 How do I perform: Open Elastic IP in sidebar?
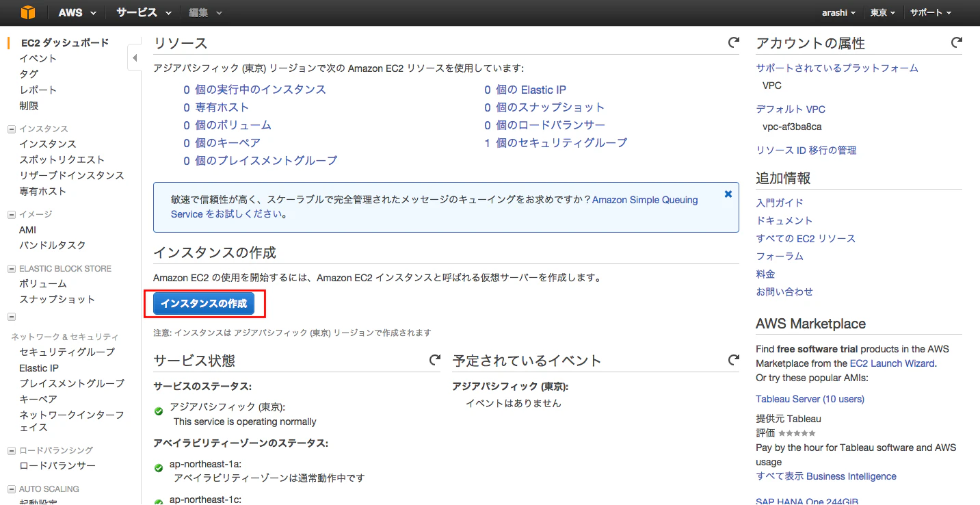(39, 368)
